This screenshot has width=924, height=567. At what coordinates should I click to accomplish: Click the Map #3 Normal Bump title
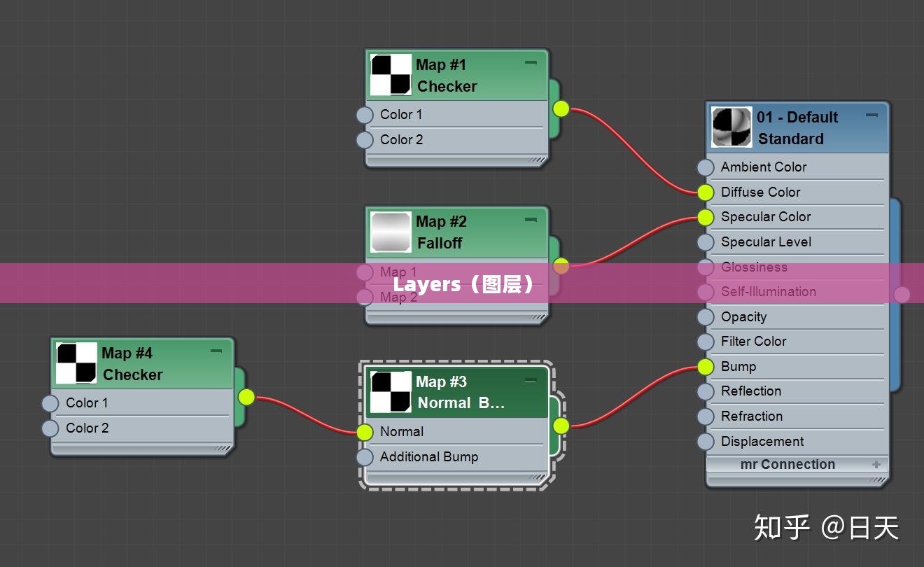(x=457, y=392)
